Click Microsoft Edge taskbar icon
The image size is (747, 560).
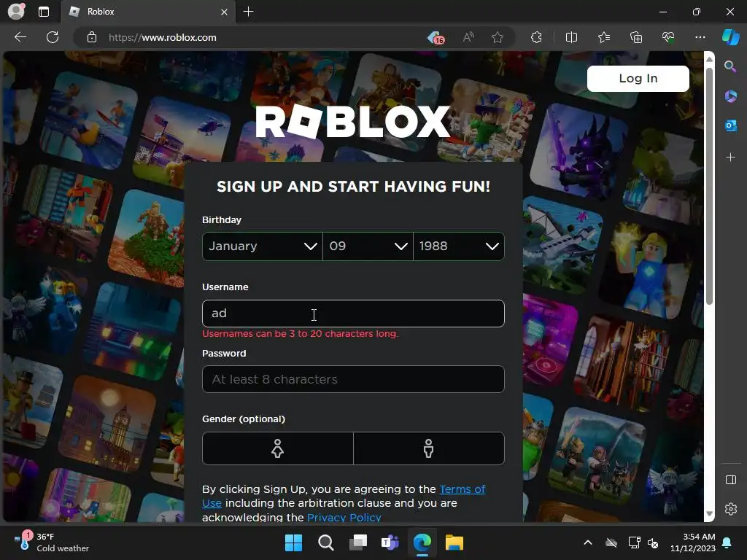point(422,542)
